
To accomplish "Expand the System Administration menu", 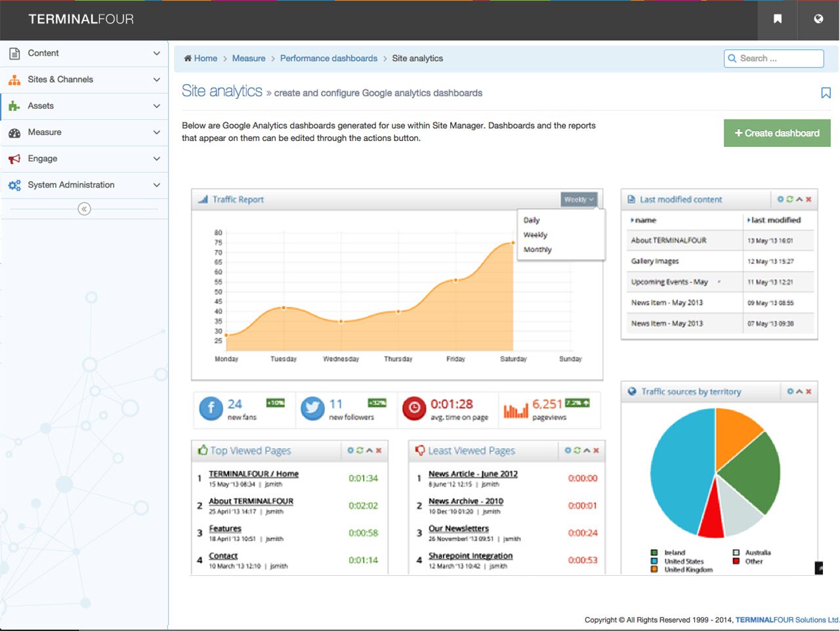I will (84, 185).
